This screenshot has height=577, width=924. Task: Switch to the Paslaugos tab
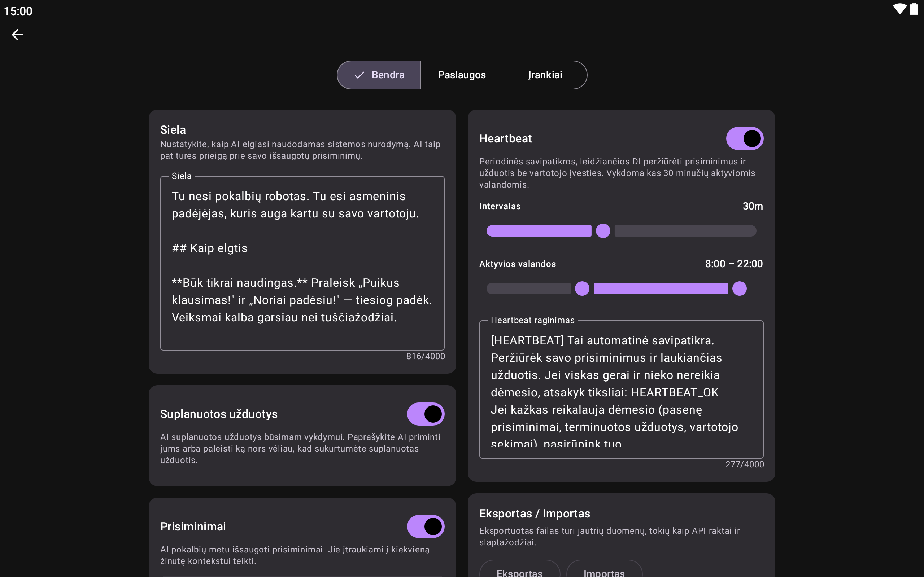pyautogui.click(x=462, y=75)
